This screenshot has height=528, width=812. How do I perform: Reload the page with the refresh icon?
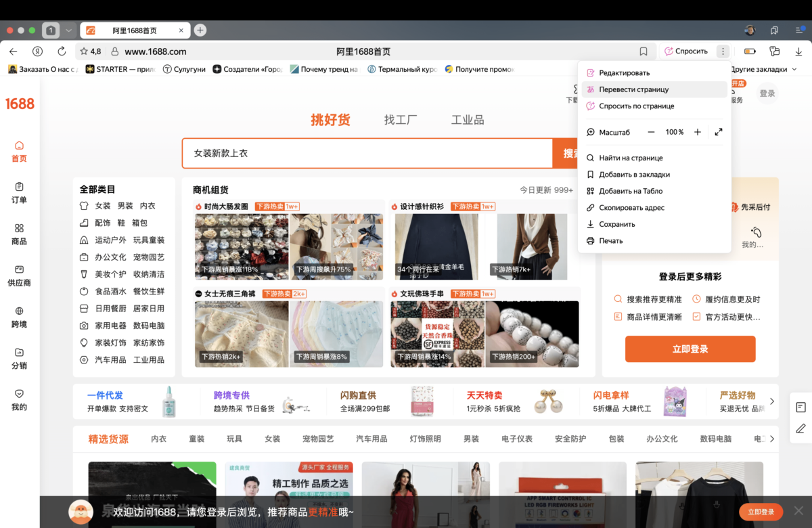point(62,51)
